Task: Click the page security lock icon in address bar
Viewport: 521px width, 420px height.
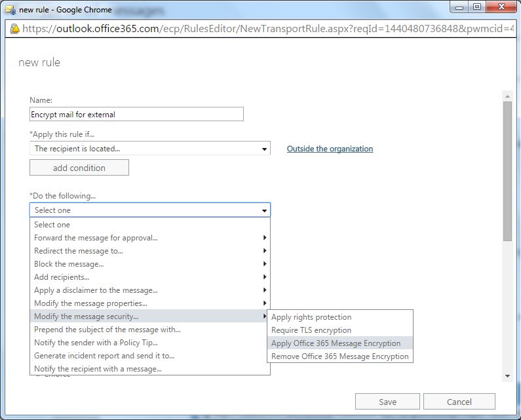Action: point(14,29)
